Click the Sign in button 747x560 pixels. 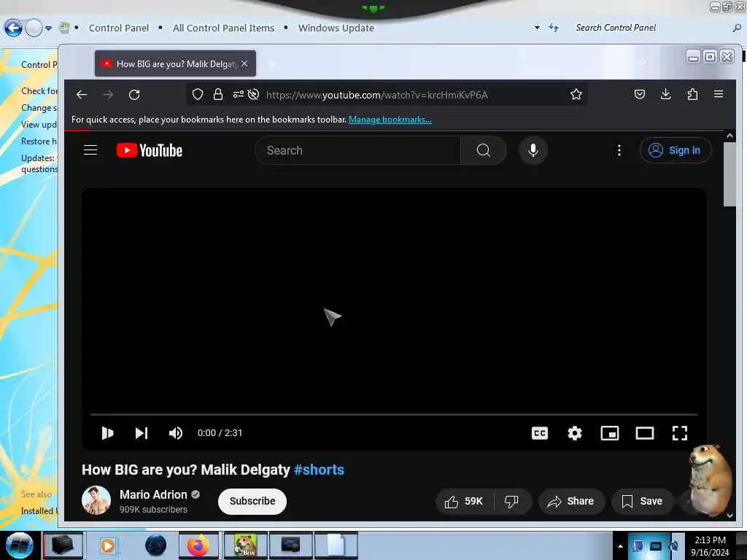coord(676,150)
